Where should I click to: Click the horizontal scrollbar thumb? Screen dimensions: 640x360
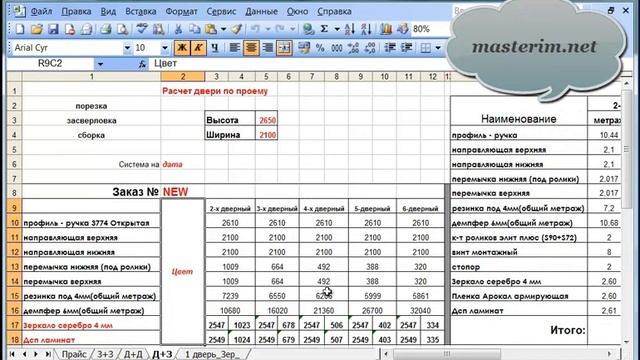(447, 354)
